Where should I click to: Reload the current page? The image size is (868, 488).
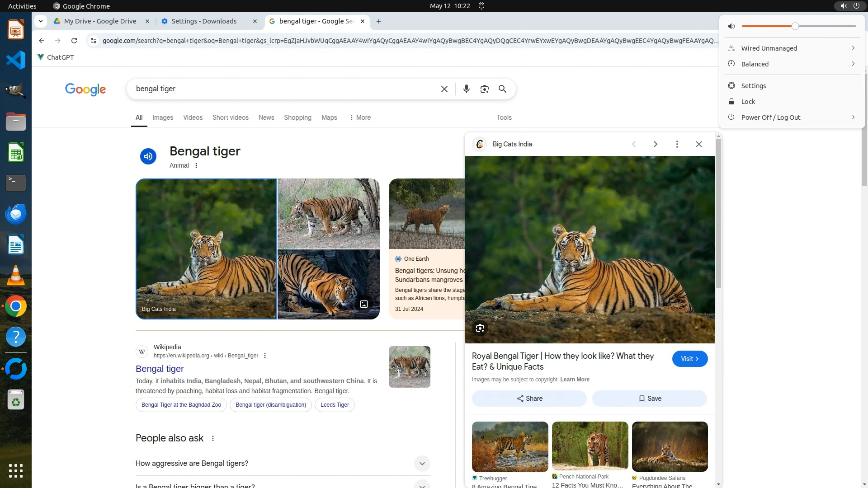74,41
